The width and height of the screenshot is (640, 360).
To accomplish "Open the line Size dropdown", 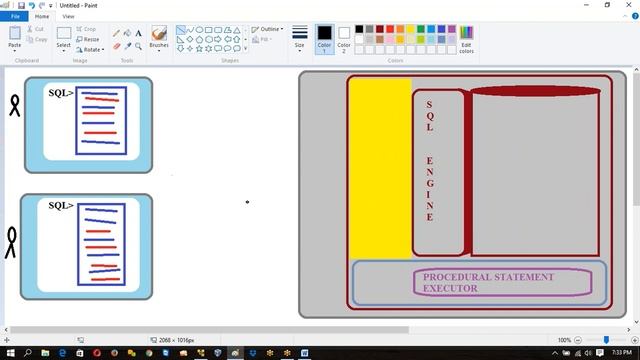I will click(x=300, y=39).
